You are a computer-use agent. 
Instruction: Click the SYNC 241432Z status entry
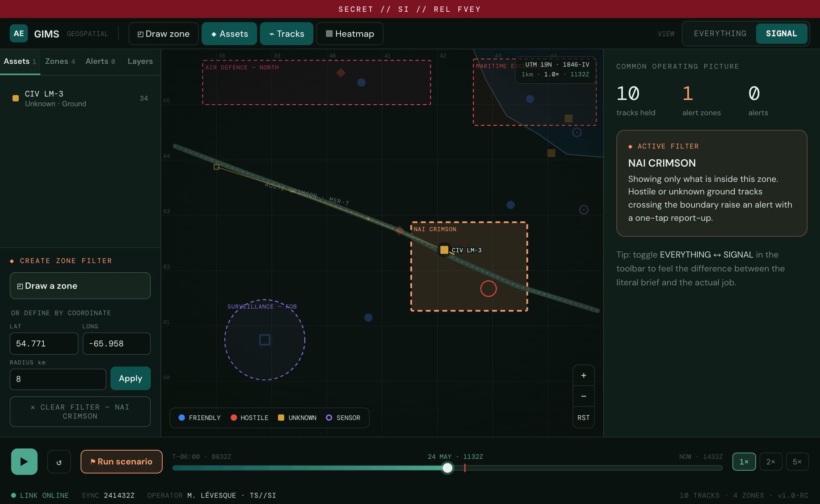point(108,495)
